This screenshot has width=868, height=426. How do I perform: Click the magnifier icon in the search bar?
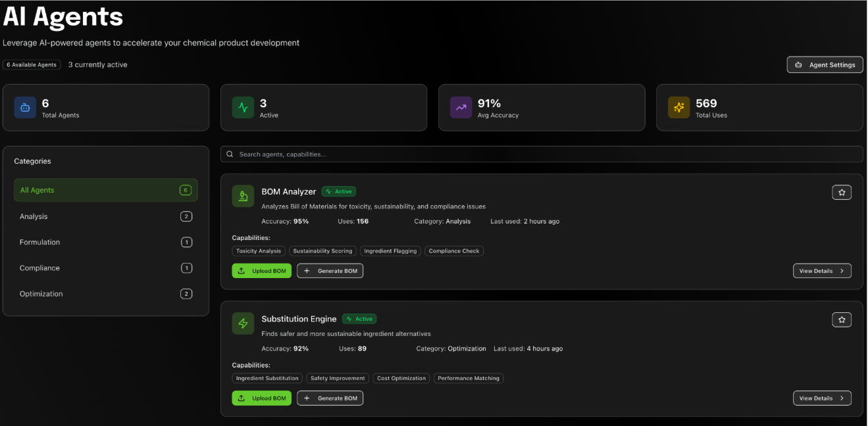coord(230,154)
